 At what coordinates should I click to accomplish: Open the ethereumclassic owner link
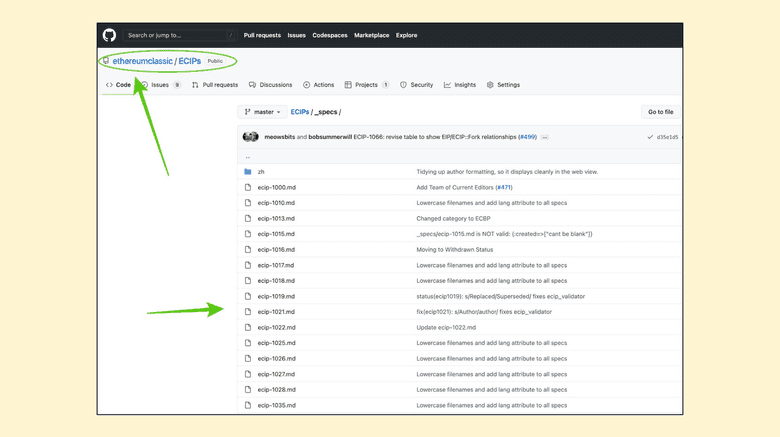(x=143, y=61)
